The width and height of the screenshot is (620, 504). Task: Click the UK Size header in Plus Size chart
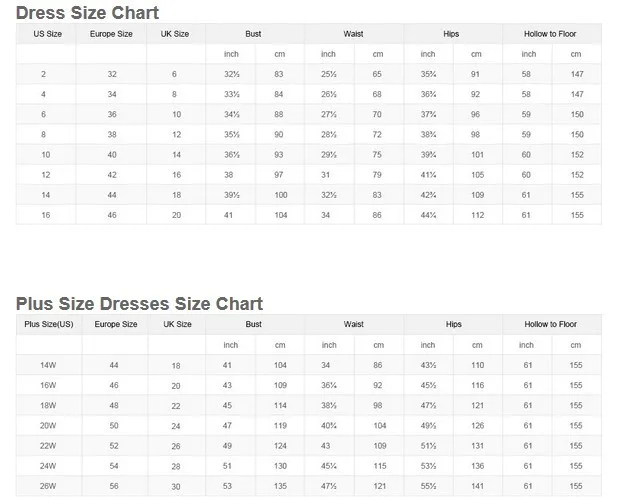(177, 324)
